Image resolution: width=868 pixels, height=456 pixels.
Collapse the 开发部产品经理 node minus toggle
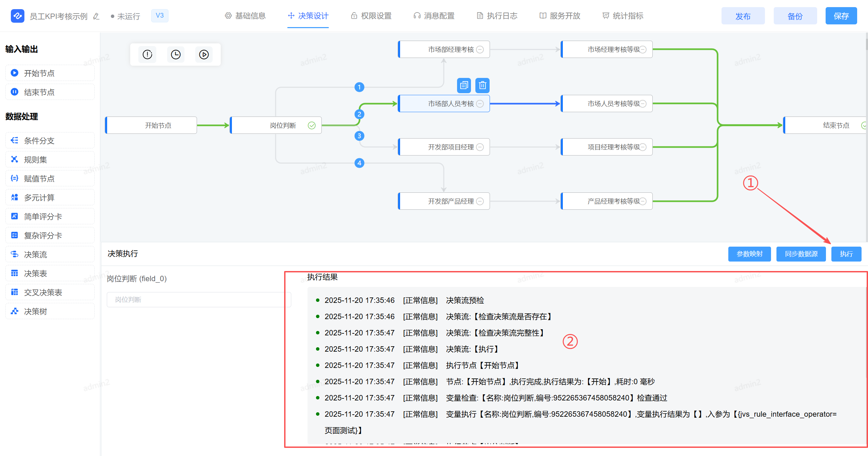(480, 201)
